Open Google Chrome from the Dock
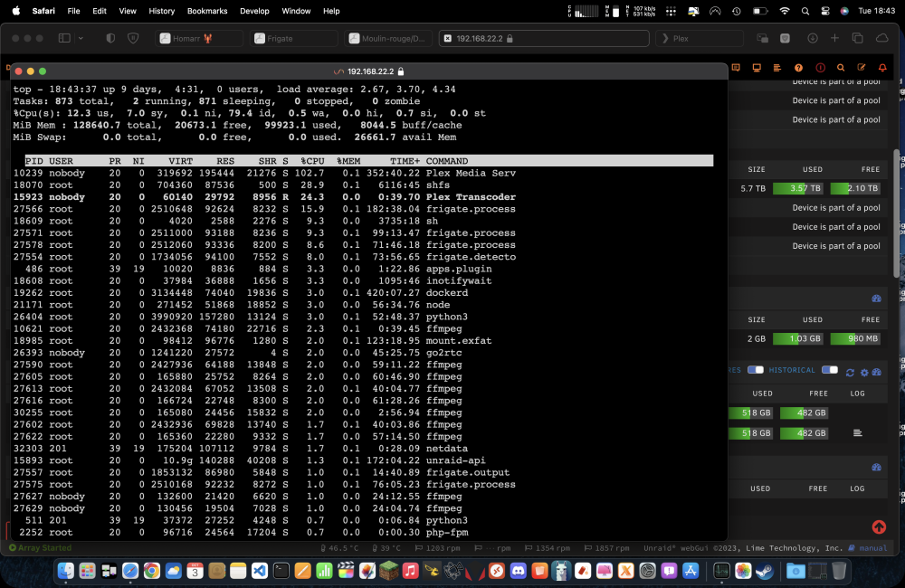Screen dimensions: 905x588 click(152, 571)
